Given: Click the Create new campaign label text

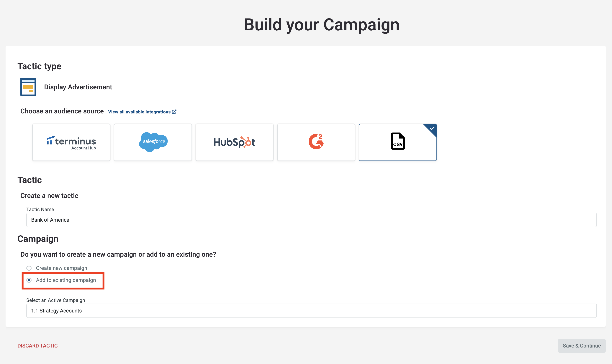Looking at the screenshot, I should tap(62, 268).
